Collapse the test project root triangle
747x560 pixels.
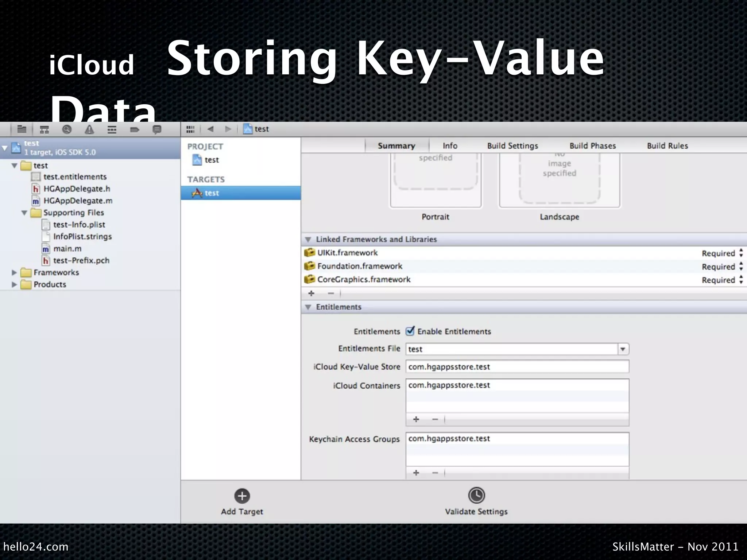[x=4, y=148]
